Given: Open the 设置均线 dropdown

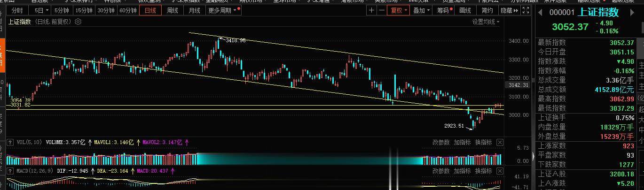Looking at the screenshot, I should coord(486,22).
